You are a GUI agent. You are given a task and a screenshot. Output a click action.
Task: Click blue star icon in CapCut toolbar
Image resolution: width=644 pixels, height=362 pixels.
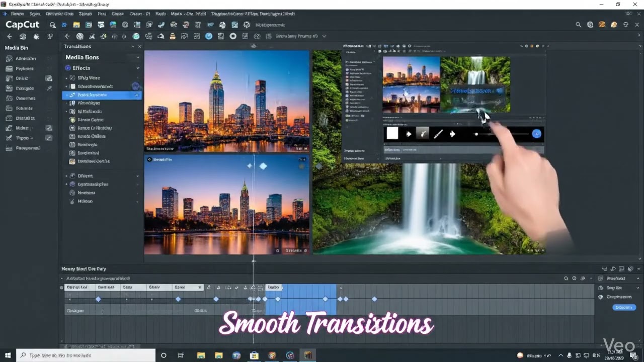(x=64, y=25)
